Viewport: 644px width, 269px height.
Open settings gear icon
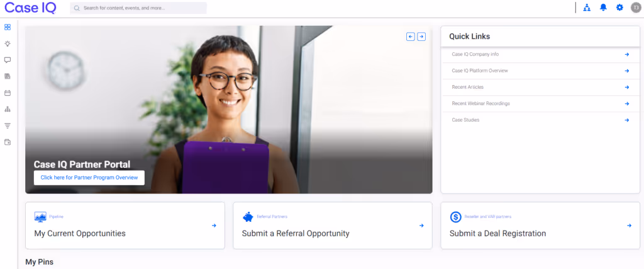point(619,8)
